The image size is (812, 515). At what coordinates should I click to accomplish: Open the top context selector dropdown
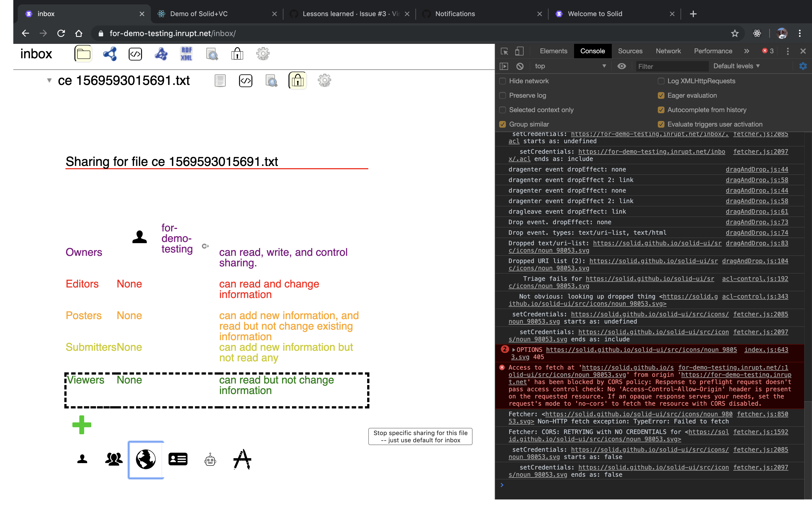tap(570, 66)
